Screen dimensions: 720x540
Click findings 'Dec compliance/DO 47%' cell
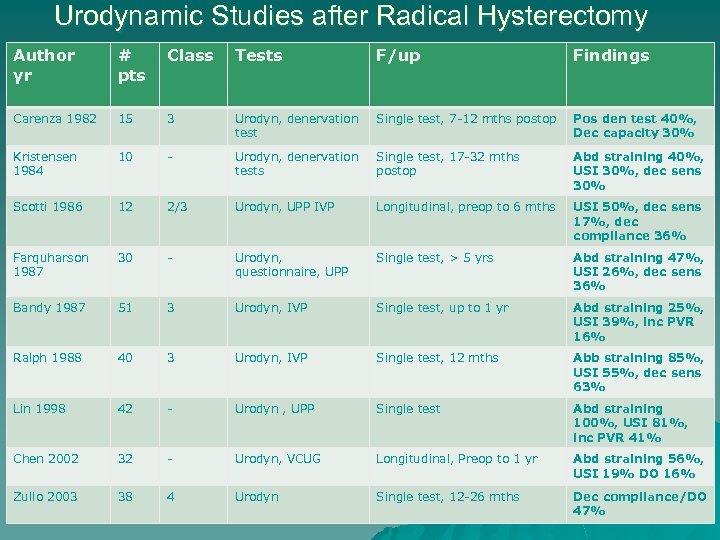tap(640, 504)
